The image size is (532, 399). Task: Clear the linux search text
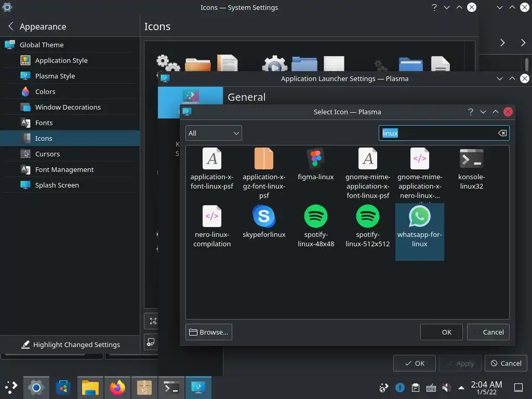point(502,133)
